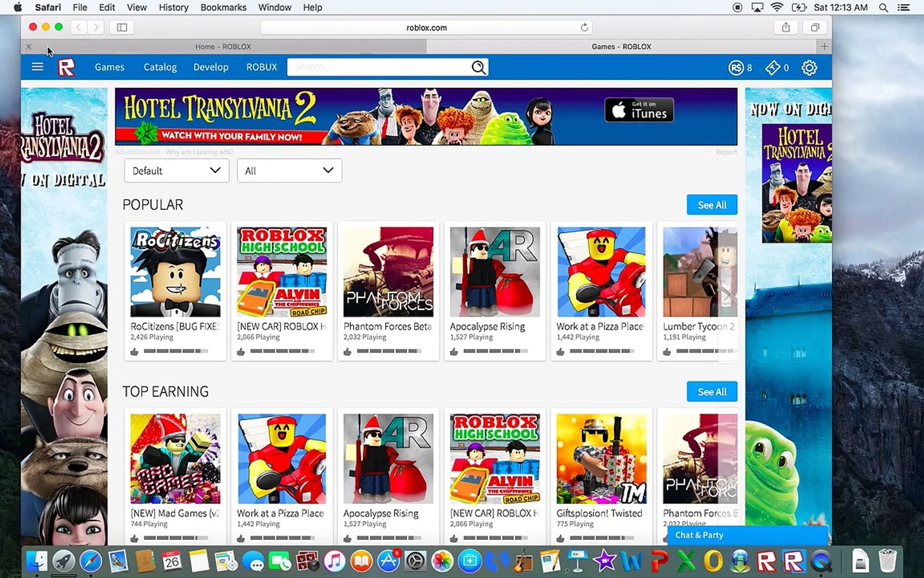
Task: Open iTunes from the Dock
Action: [334, 561]
